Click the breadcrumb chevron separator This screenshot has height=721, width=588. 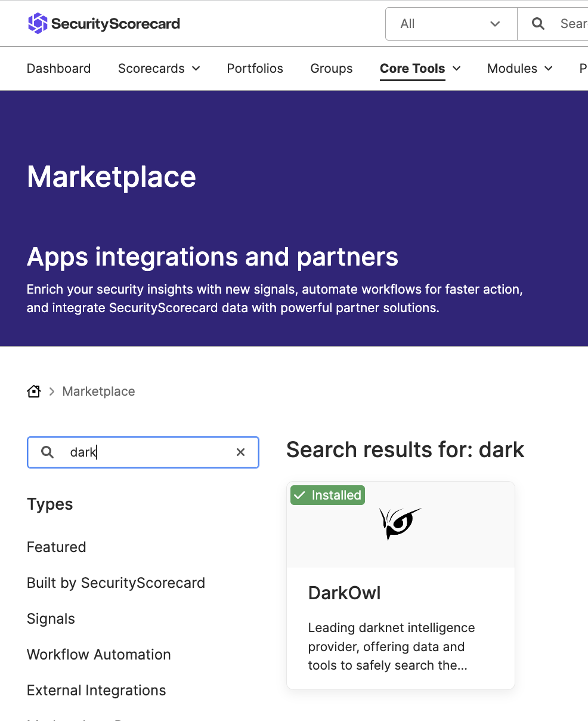tap(52, 392)
